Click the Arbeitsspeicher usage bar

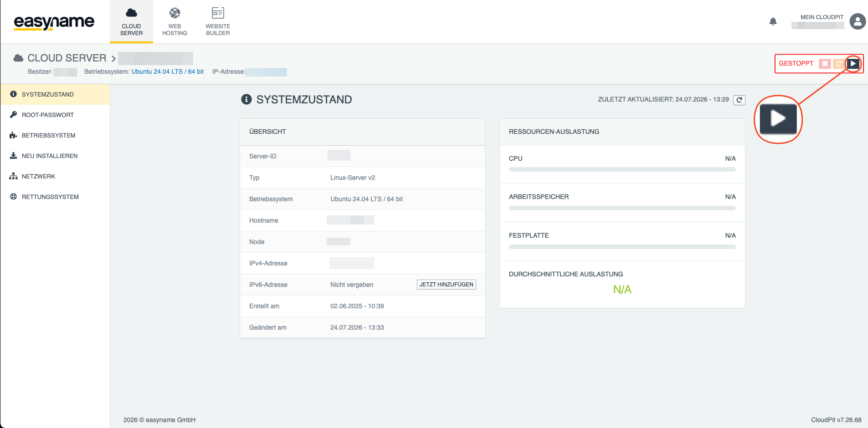[x=622, y=208]
